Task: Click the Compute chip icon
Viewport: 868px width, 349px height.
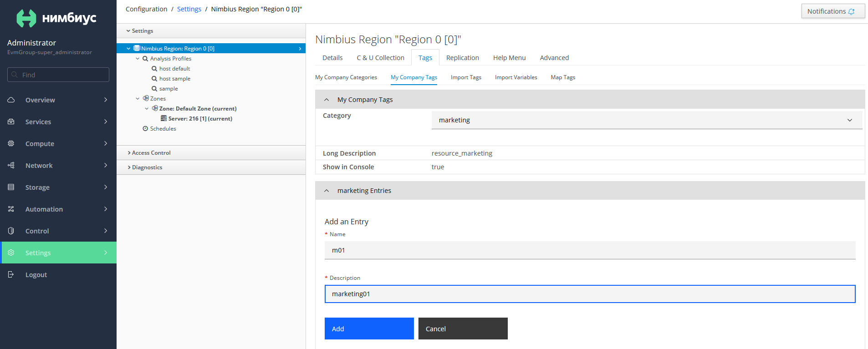Action: tap(11, 143)
